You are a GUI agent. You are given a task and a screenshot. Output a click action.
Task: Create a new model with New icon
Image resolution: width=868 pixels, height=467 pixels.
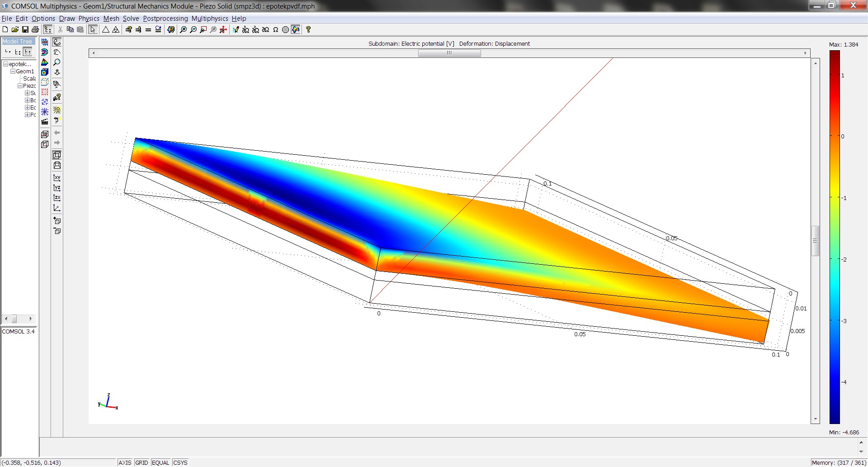click(x=5, y=29)
